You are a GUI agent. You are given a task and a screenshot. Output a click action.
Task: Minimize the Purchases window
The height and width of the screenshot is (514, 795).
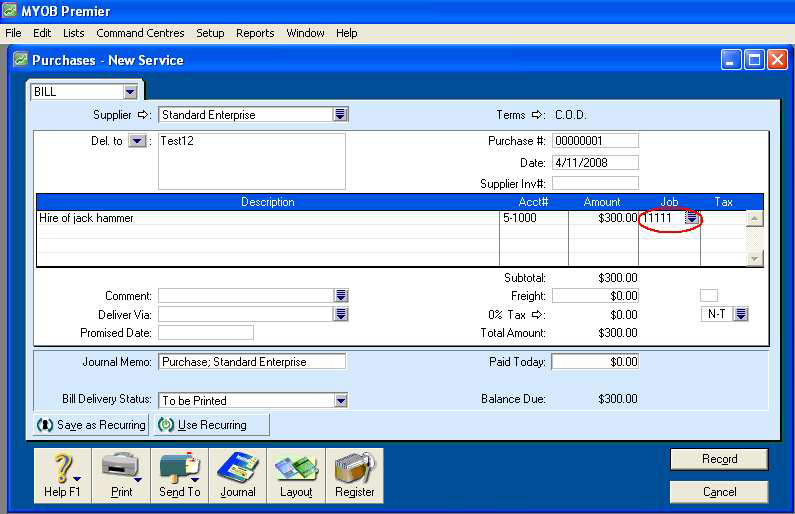coord(731,60)
